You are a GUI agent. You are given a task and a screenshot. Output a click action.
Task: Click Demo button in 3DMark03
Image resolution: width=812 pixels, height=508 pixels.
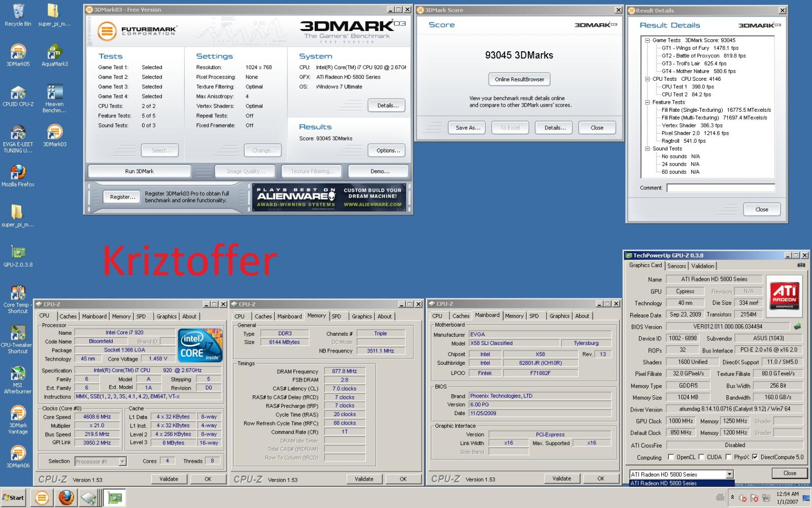click(x=379, y=171)
